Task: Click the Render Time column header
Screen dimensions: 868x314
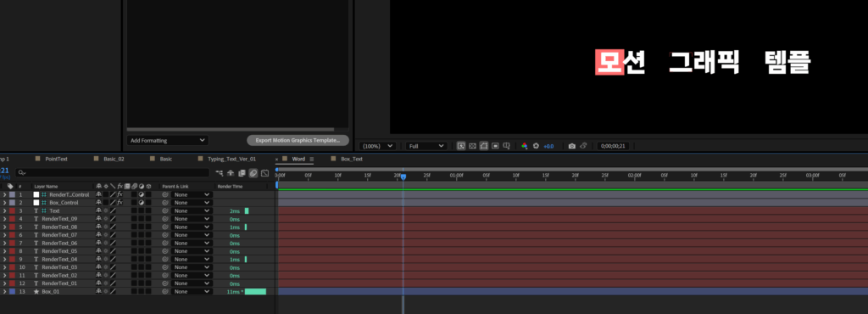Action: [230, 187]
